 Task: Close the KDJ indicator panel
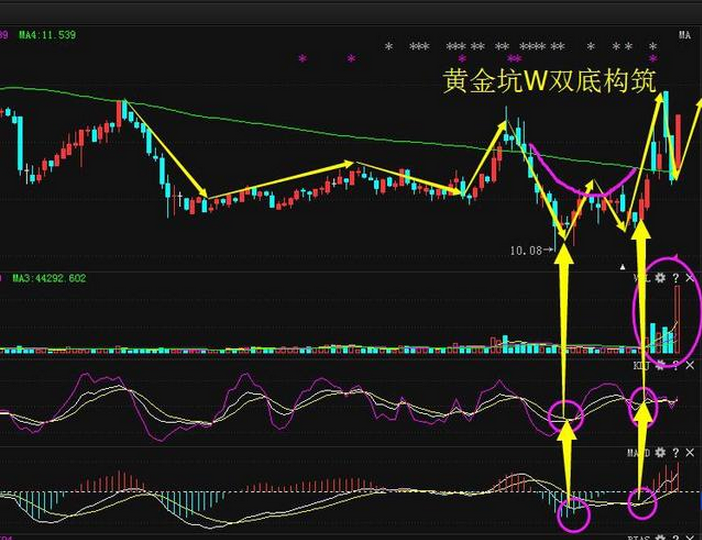pyautogui.click(x=691, y=365)
